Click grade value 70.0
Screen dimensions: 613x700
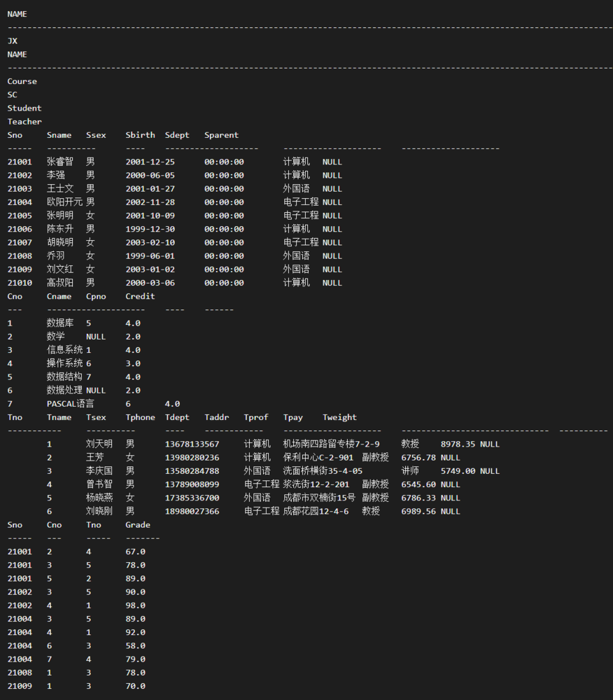(135, 686)
